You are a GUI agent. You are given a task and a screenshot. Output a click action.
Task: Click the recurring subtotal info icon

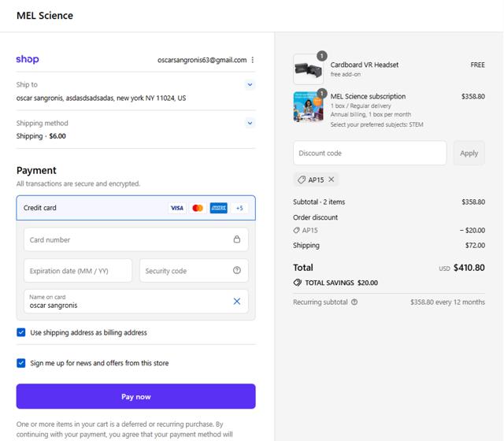coord(354,302)
